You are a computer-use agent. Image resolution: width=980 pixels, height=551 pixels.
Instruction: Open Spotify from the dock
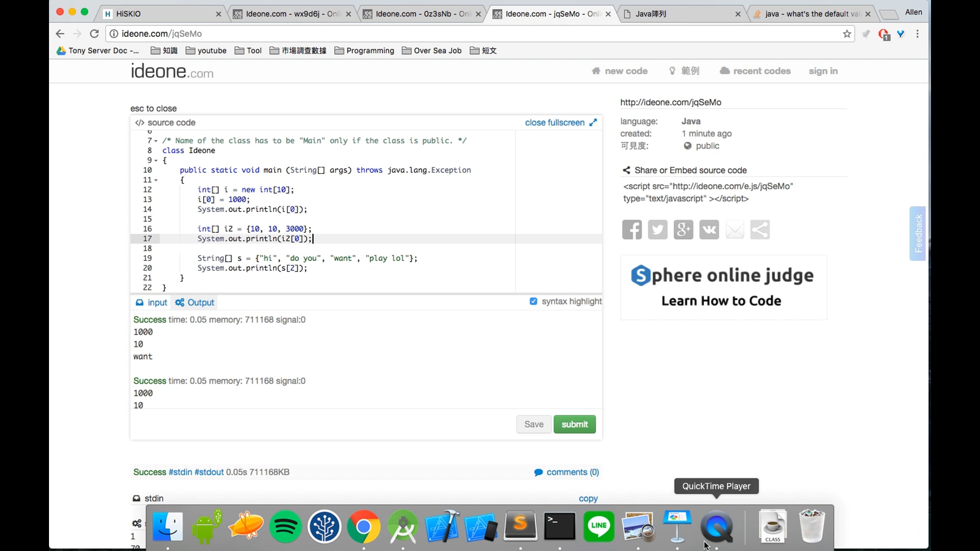tap(285, 526)
